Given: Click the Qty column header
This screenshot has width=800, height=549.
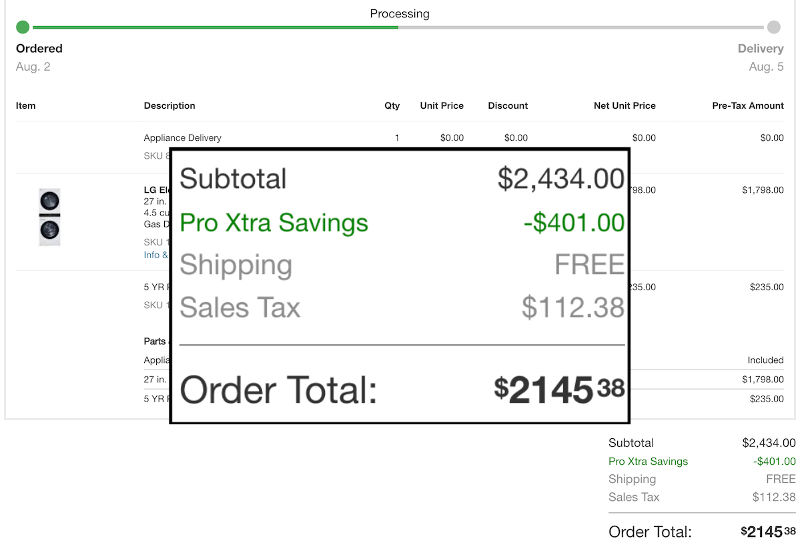Looking at the screenshot, I should [x=392, y=106].
